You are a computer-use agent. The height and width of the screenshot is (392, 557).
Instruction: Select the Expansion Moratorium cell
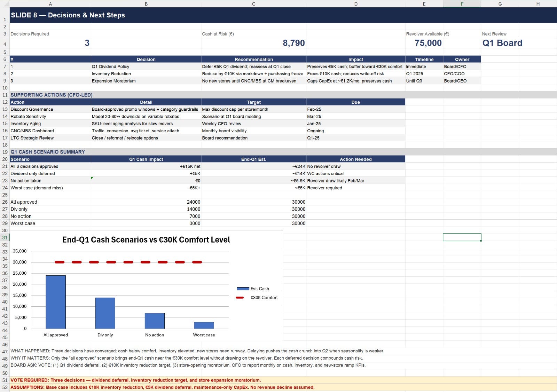pyautogui.click(x=146, y=81)
